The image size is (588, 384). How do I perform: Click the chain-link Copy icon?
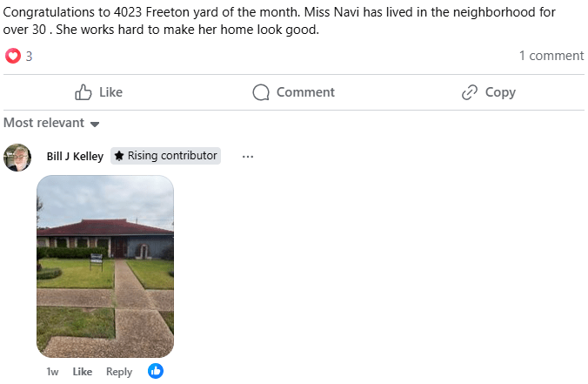click(x=470, y=92)
